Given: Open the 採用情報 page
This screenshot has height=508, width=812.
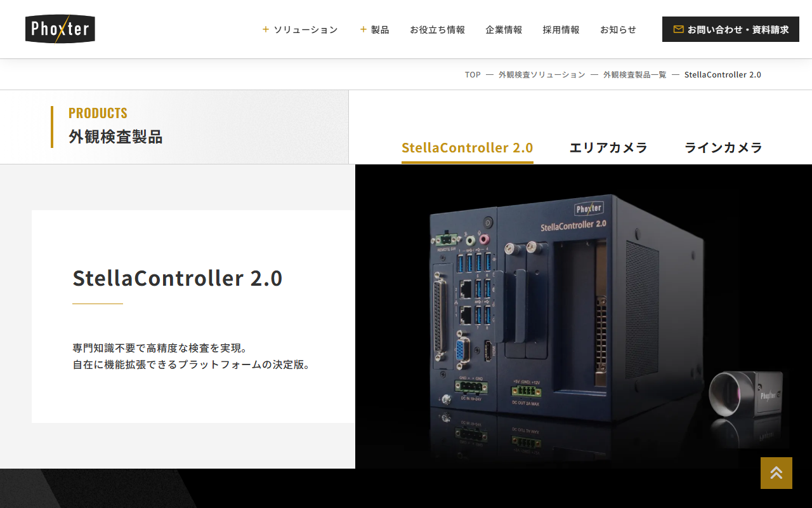Looking at the screenshot, I should coord(561,29).
